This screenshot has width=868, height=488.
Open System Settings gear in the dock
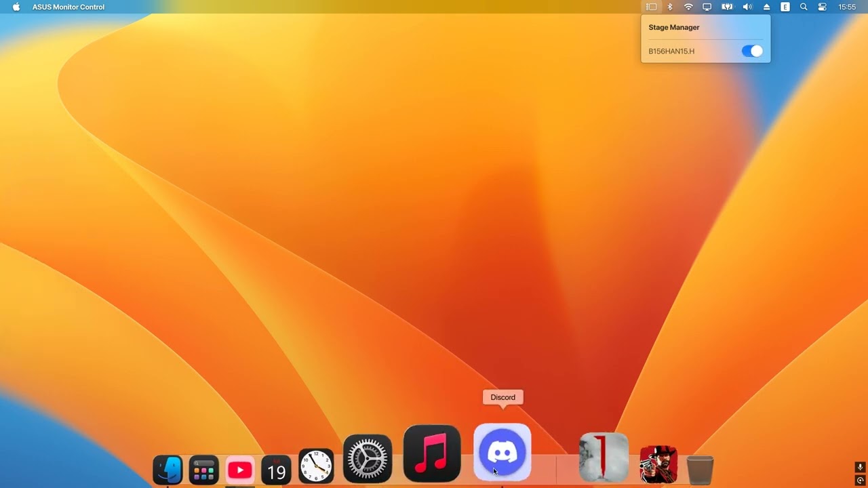[368, 459]
